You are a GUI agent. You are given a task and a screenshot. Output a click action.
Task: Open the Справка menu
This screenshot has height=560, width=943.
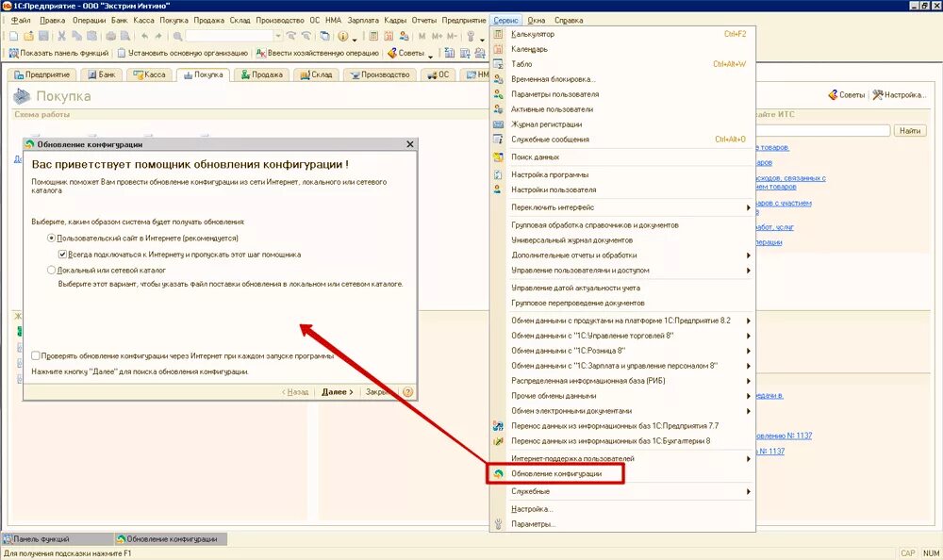(x=569, y=21)
